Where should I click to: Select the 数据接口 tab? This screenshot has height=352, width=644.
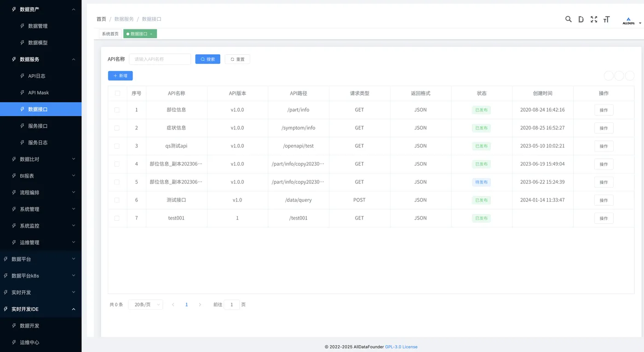point(139,34)
